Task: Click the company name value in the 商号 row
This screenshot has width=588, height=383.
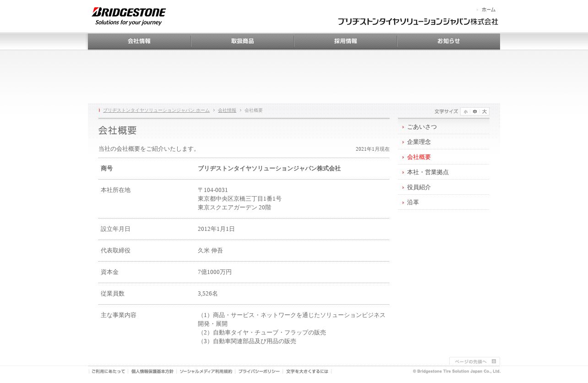Action: tap(269, 169)
